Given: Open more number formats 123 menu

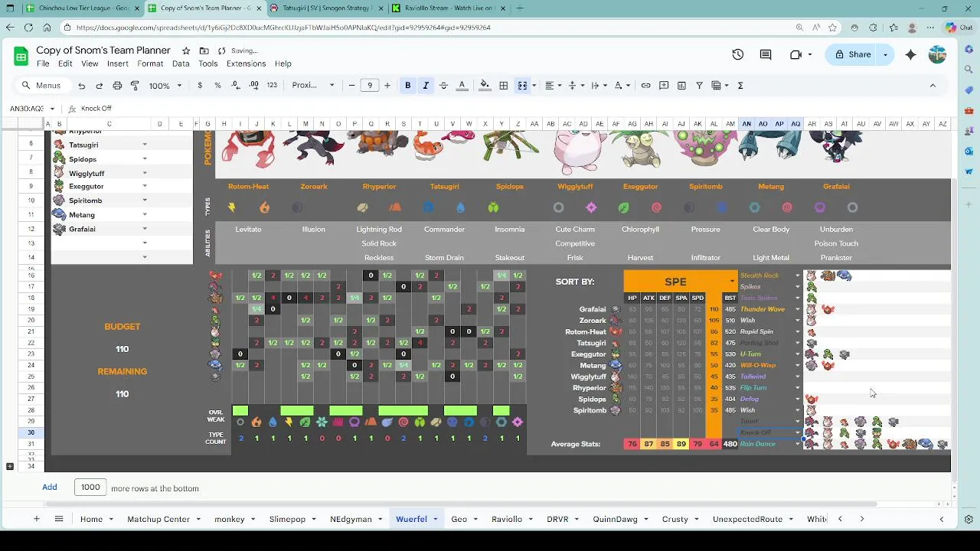Looking at the screenshot, I should point(272,86).
